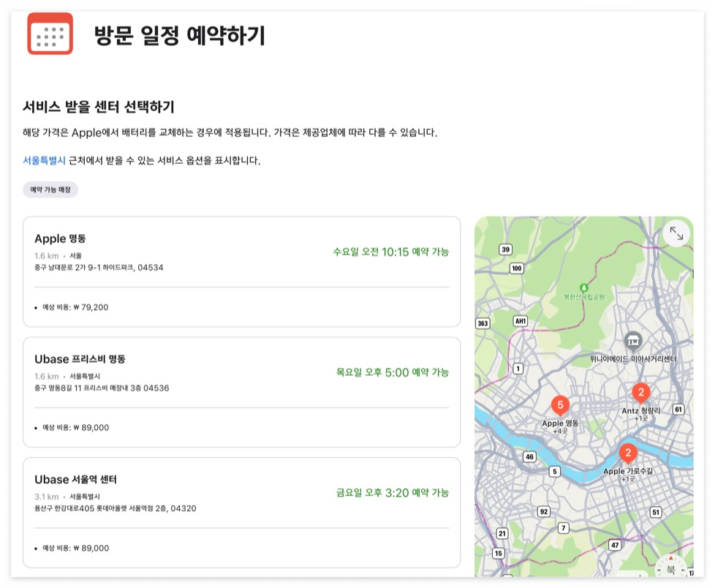Select the Ubase 프리스비 명동 card
This screenshot has height=588, width=715.
point(242,392)
